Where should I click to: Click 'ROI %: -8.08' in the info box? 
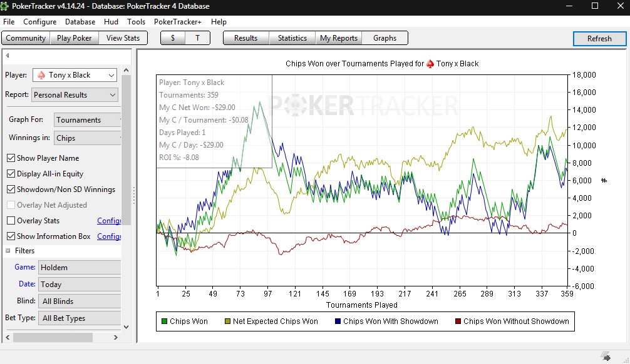tap(179, 158)
